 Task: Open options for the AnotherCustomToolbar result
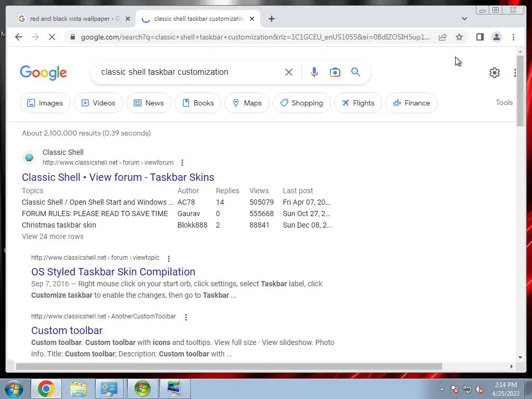pyautogui.click(x=185, y=317)
